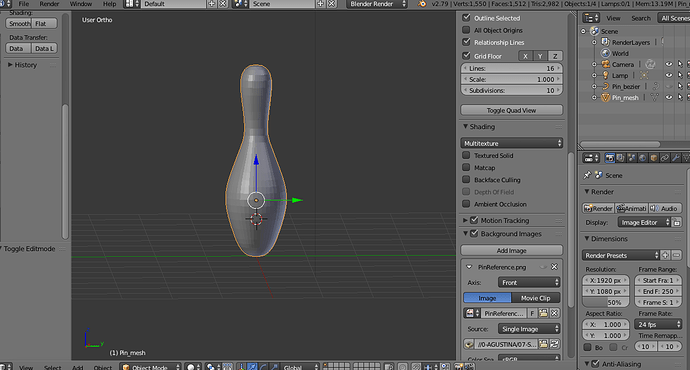This screenshot has width=690, height=370.
Task: Click the Pin_bezier curve data icon
Action: [656, 86]
